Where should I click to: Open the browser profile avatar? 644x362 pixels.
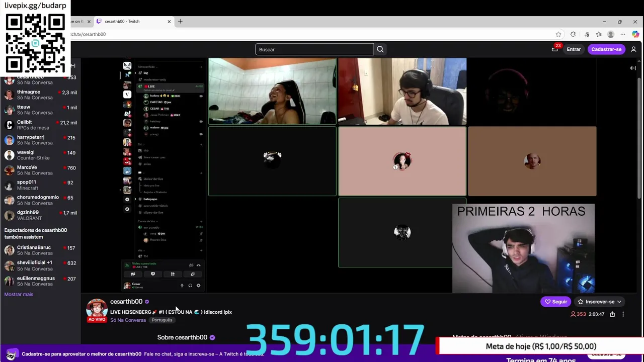pyautogui.click(x=611, y=34)
